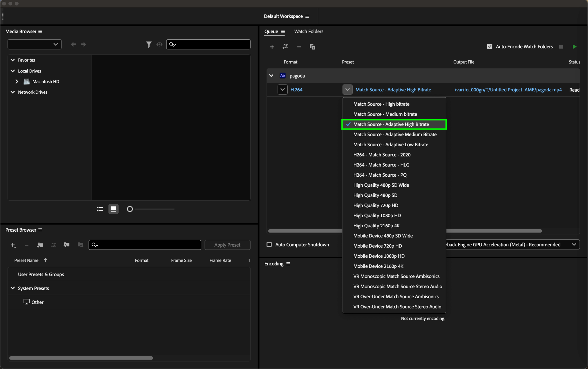588x369 pixels.
Task: Click the Create new preset group folder icon
Action: click(x=40, y=245)
